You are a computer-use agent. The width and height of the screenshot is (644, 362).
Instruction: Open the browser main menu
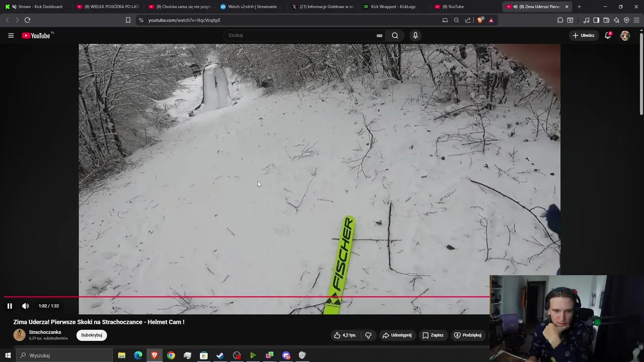coord(636,20)
